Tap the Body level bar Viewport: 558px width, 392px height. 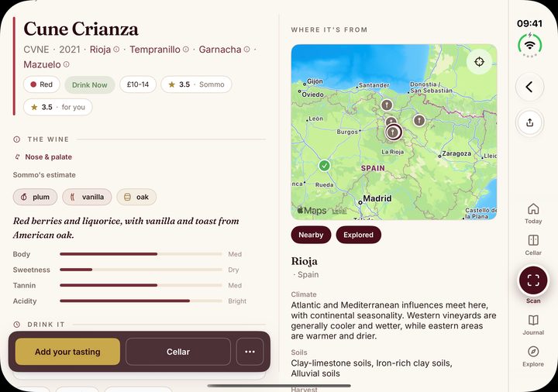pos(141,254)
